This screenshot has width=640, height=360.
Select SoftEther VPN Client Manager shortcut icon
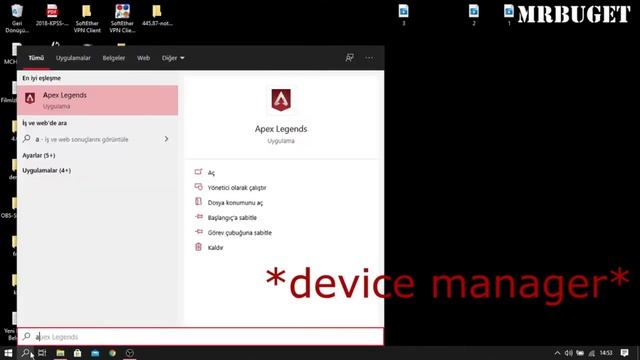tap(122, 18)
